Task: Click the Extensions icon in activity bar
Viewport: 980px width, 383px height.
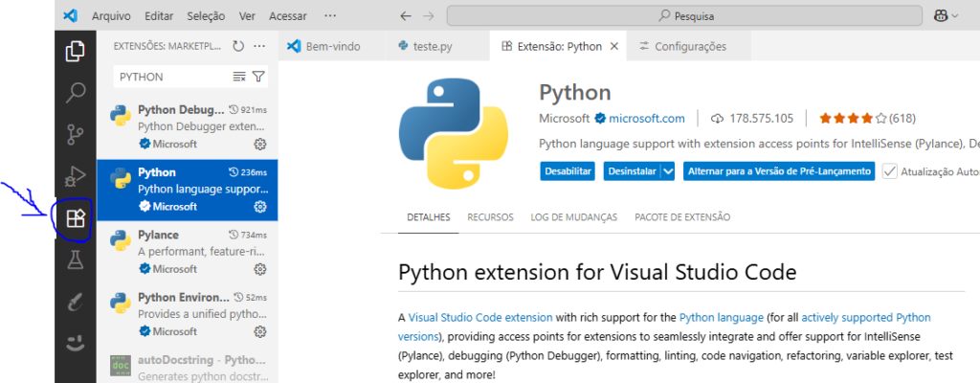Action: click(76, 219)
